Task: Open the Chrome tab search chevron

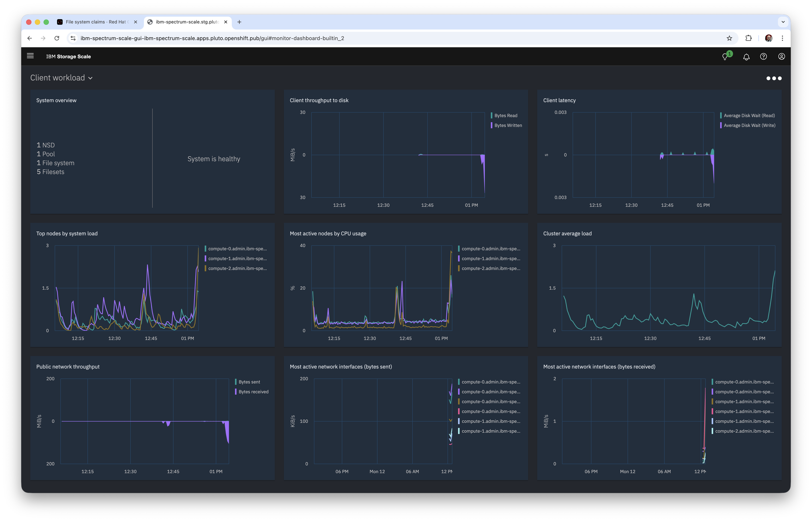Action: click(783, 22)
